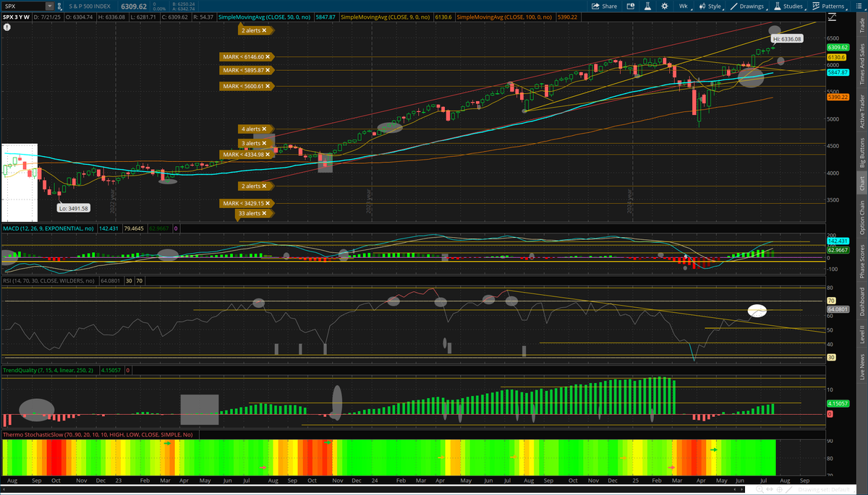Switch to the Level II tab

click(861, 335)
